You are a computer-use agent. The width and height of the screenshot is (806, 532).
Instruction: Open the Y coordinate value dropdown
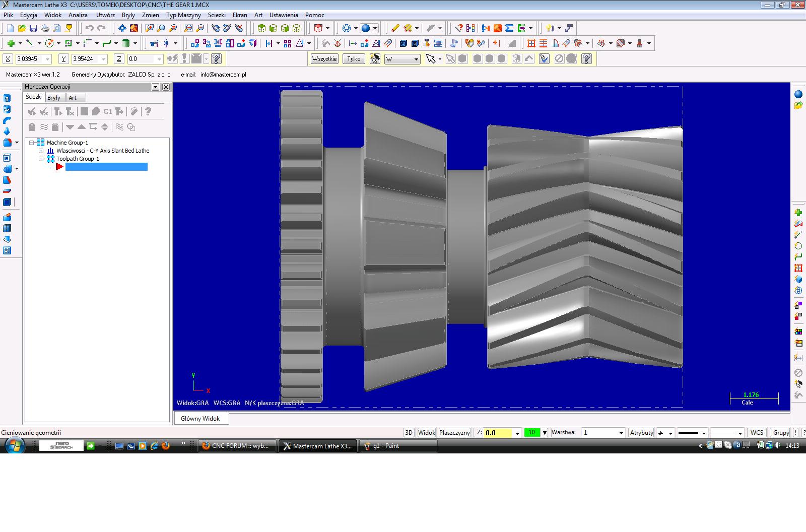[104, 59]
